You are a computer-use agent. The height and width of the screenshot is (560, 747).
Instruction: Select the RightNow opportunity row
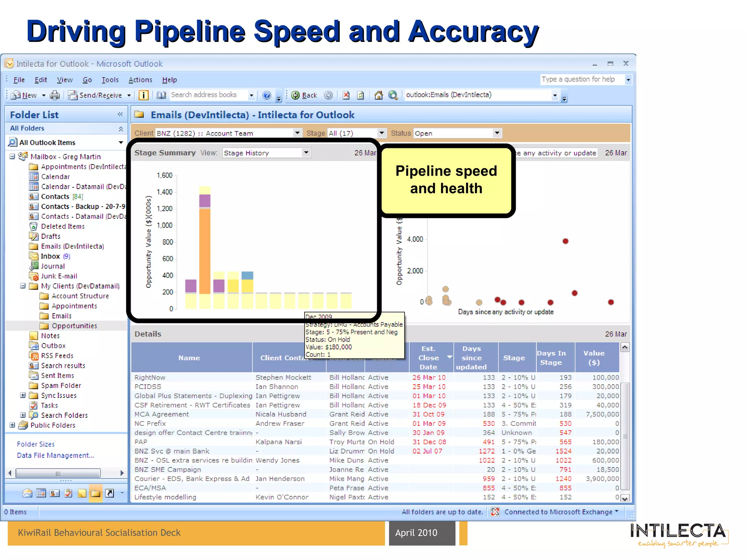click(376, 377)
